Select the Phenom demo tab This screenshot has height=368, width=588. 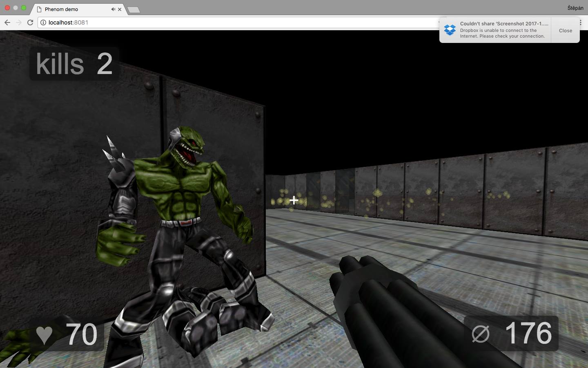[x=79, y=9]
